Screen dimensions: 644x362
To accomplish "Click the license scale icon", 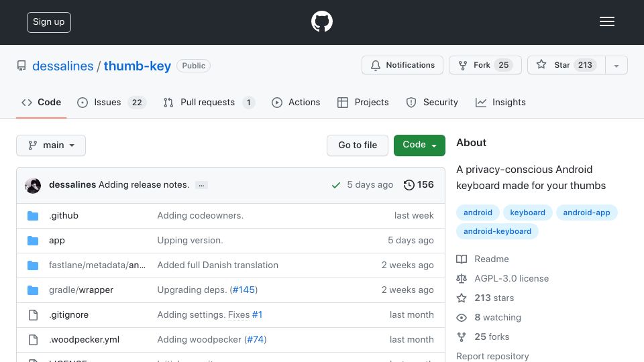I will pyautogui.click(x=462, y=279).
